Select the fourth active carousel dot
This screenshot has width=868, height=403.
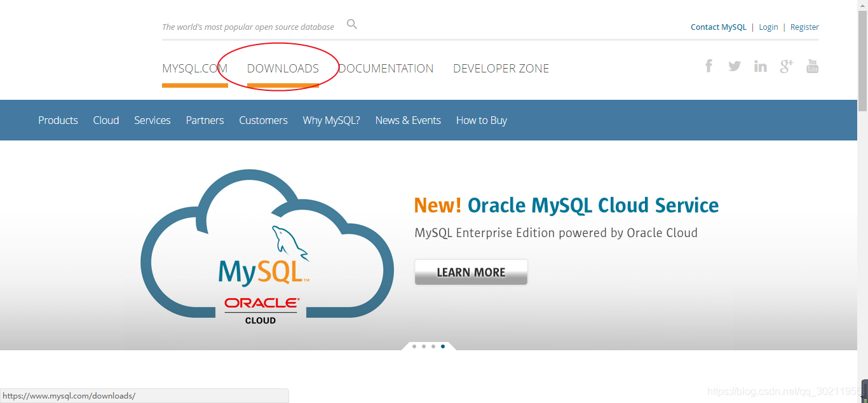pos(443,346)
